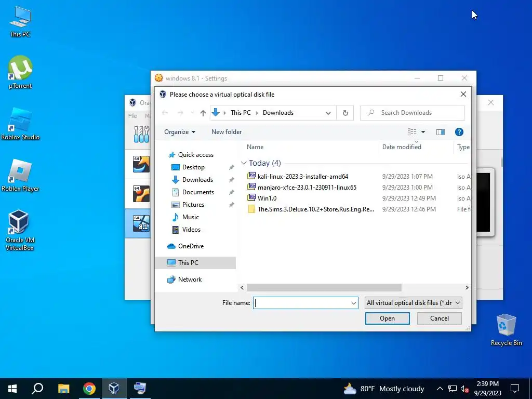Open File Explorer from taskbar
This screenshot has height=399, width=532.
(x=63, y=389)
